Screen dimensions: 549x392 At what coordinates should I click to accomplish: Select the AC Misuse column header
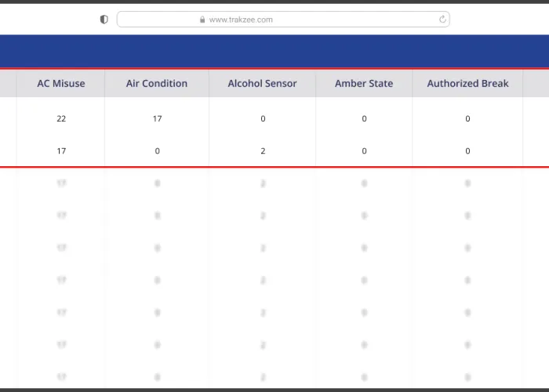[x=61, y=84]
